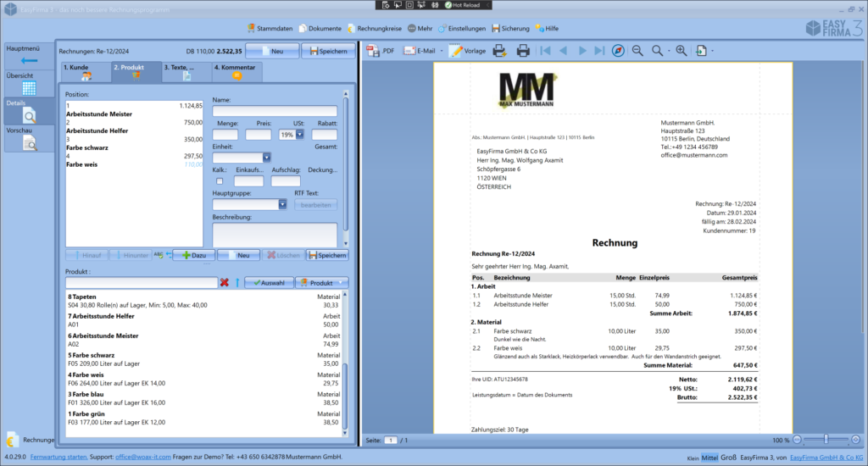868x466 pixels.
Task: Click the print icon in preview toolbar
Action: point(523,51)
